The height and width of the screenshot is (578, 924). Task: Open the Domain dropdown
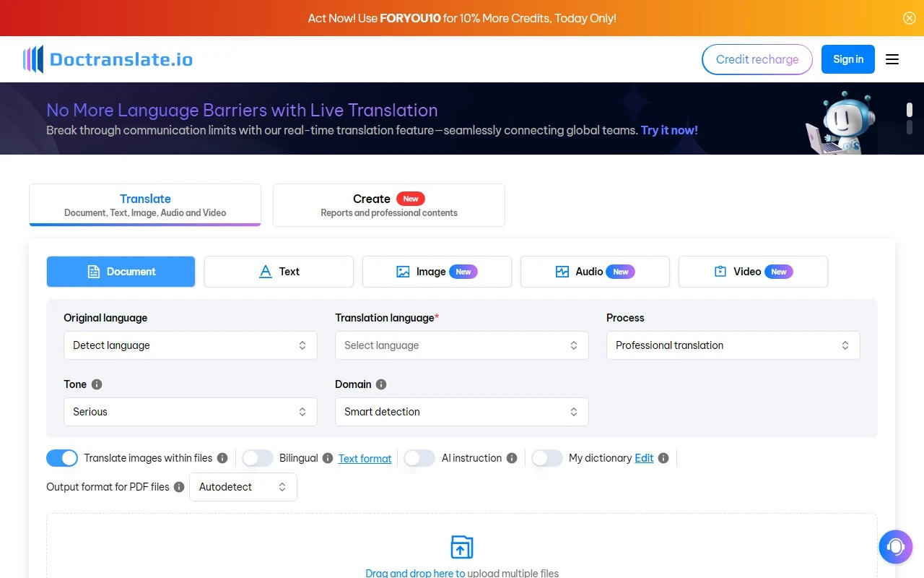point(462,412)
